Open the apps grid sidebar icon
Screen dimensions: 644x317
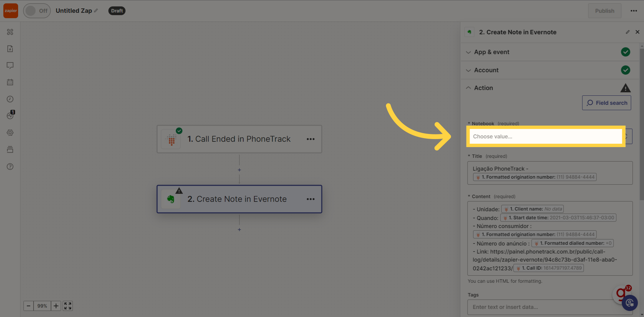[10, 32]
